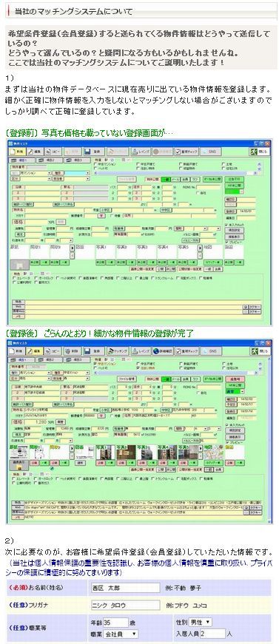Switch to the 項目3 tab in the 登録後 window
Screen dimensions: 279x644
pyautogui.click(x=76, y=360)
